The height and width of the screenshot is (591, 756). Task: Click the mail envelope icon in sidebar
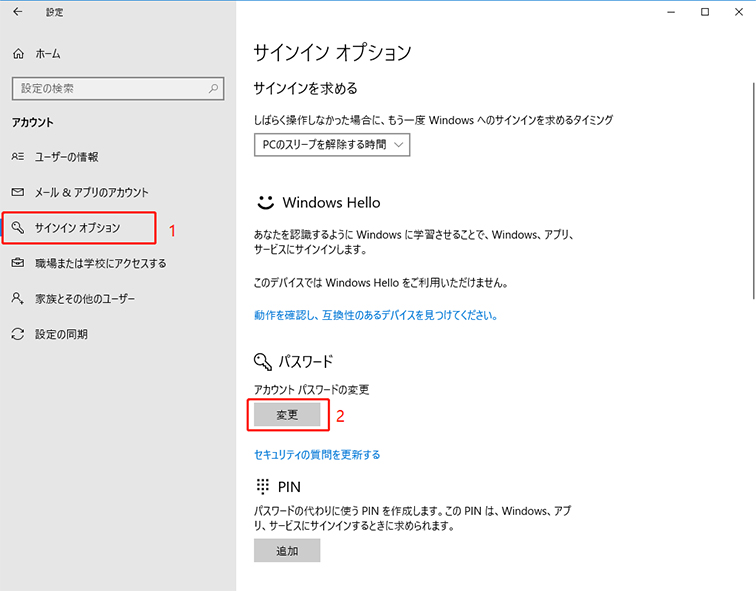point(18,192)
